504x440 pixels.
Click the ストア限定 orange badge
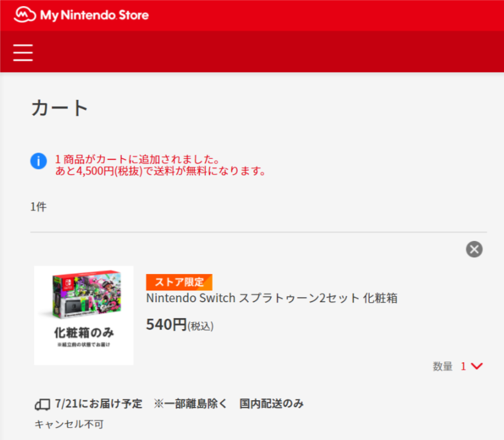click(x=179, y=282)
